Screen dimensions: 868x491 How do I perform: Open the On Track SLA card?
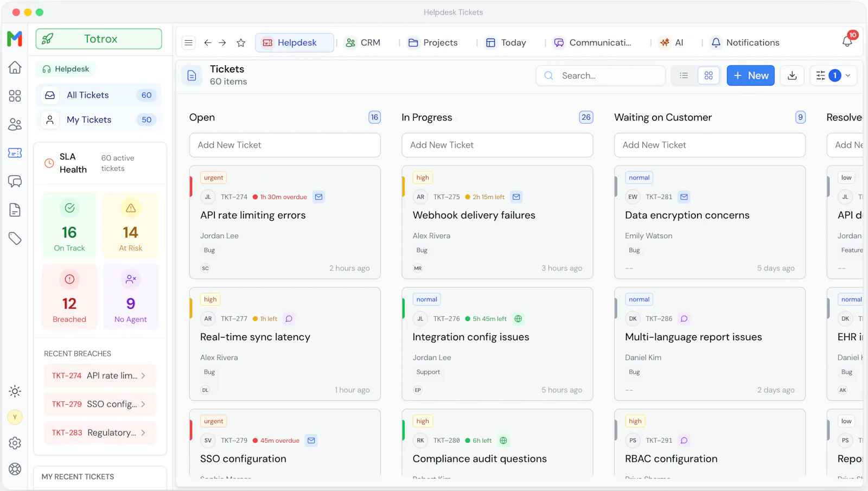[69, 225]
